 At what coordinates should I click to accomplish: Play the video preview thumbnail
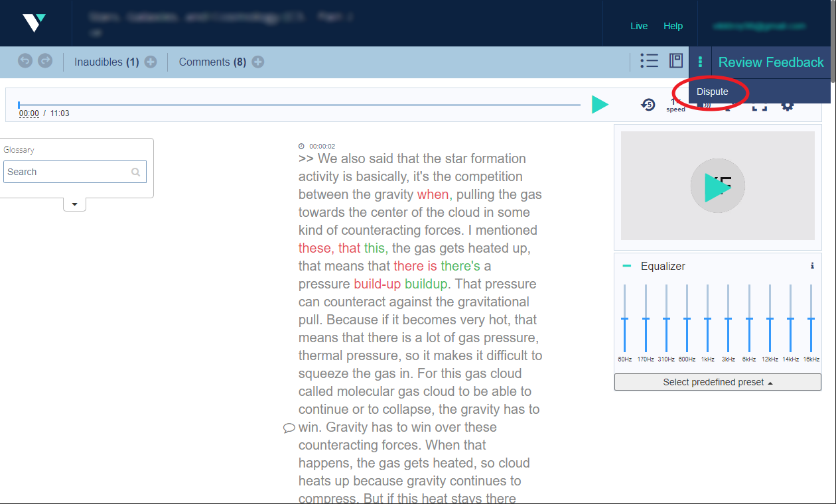(x=718, y=186)
